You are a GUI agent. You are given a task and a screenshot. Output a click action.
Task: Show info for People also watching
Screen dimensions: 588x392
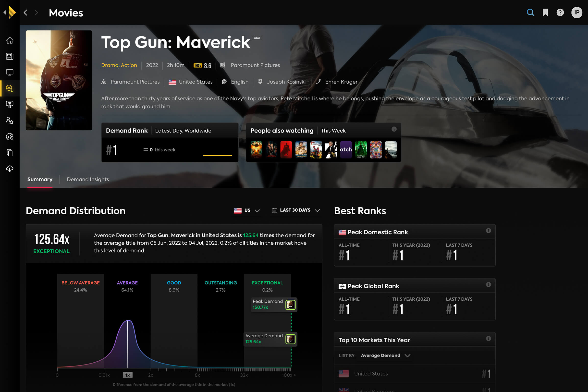394,129
